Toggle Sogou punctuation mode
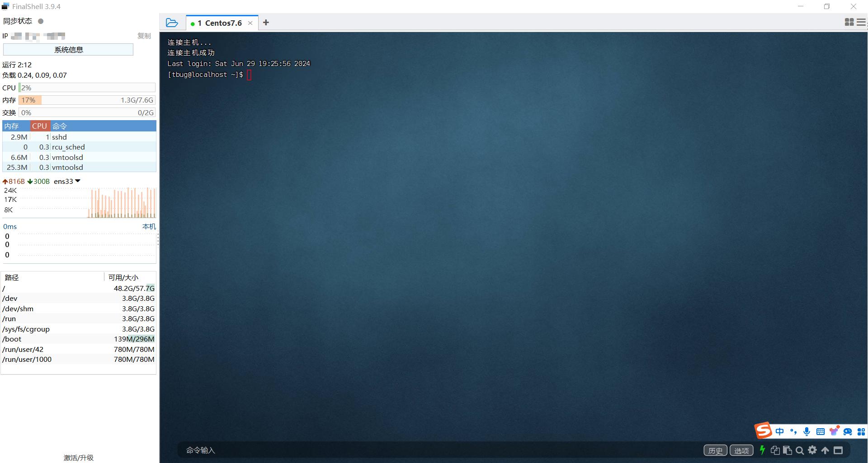Viewport: 868px width, 463px height. point(793,431)
